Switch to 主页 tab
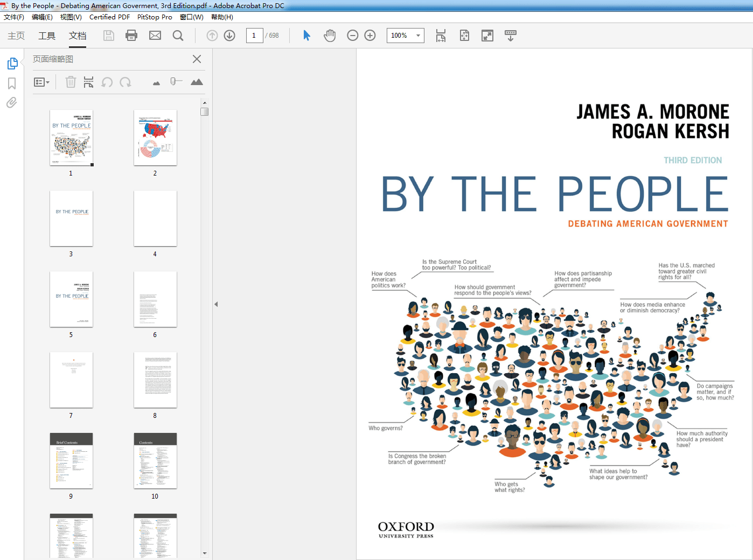Image resolution: width=753 pixels, height=560 pixels. tap(16, 36)
